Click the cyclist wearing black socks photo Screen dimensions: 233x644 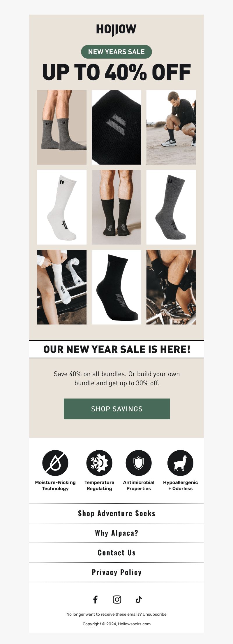pos(171,287)
